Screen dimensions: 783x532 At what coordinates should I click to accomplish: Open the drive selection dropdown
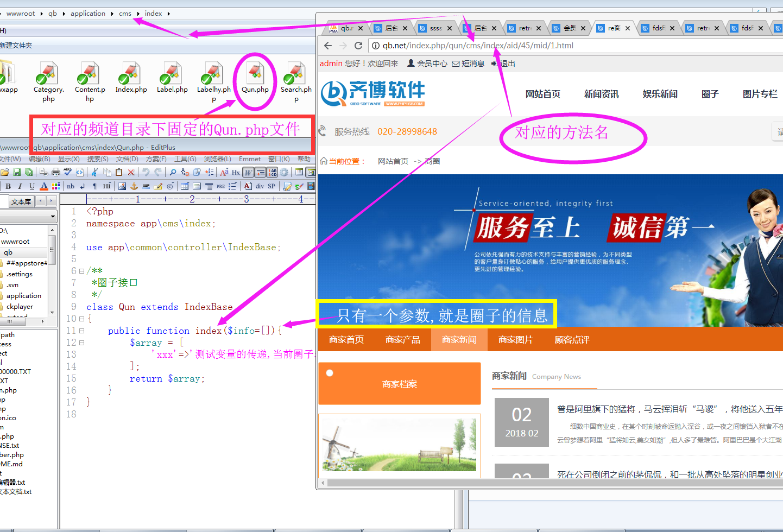tap(53, 217)
